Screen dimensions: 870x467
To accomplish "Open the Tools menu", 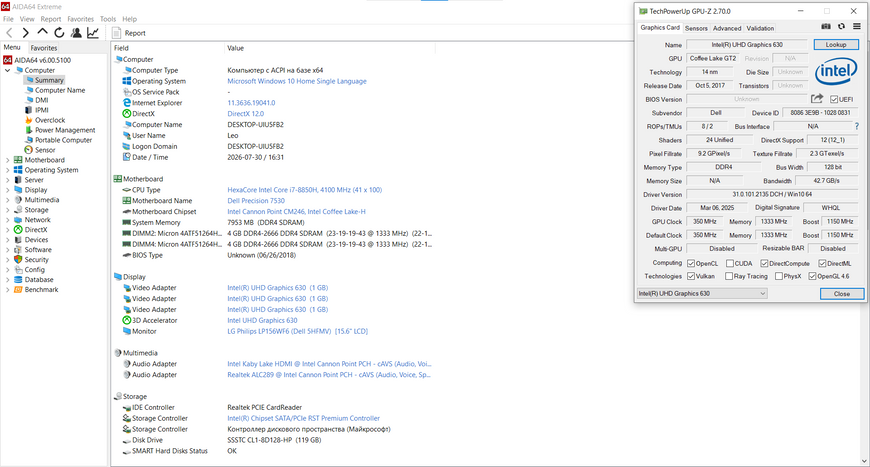I will tap(108, 19).
